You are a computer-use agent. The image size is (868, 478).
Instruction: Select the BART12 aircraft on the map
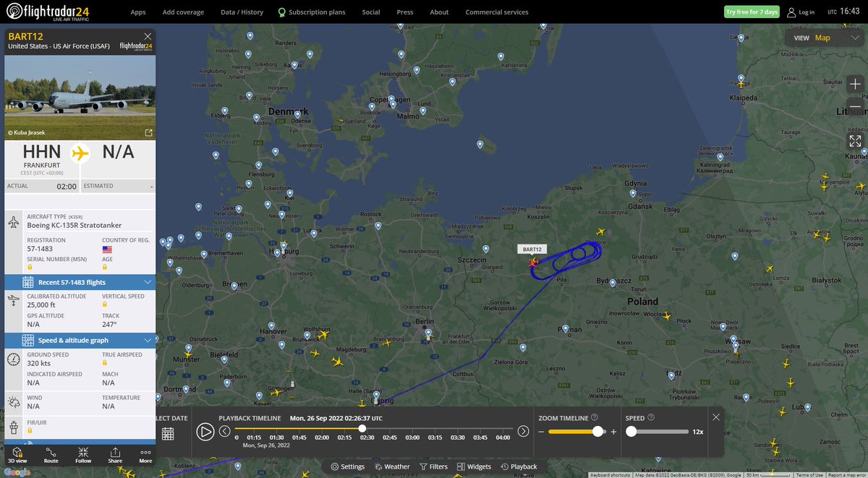[533, 263]
